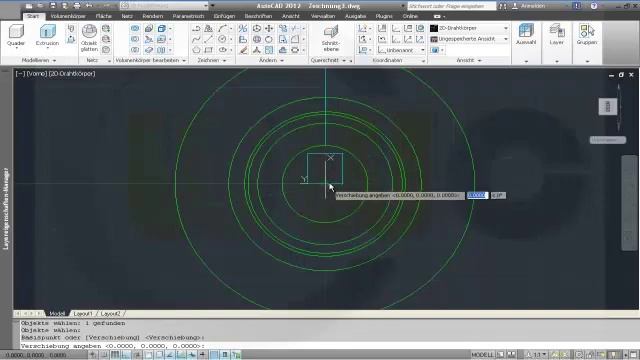Select the Arc tool in Zeichnen panel
Viewport: 640px width, 360px height.
[x=222, y=28]
